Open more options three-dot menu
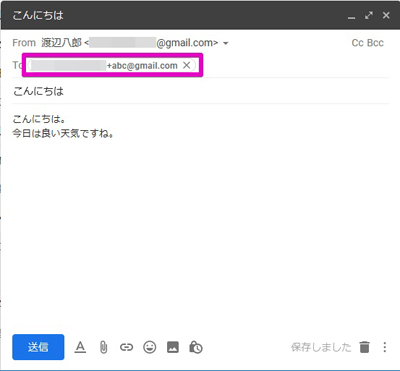The height and width of the screenshot is (371, 400). [x=385, y=347]
